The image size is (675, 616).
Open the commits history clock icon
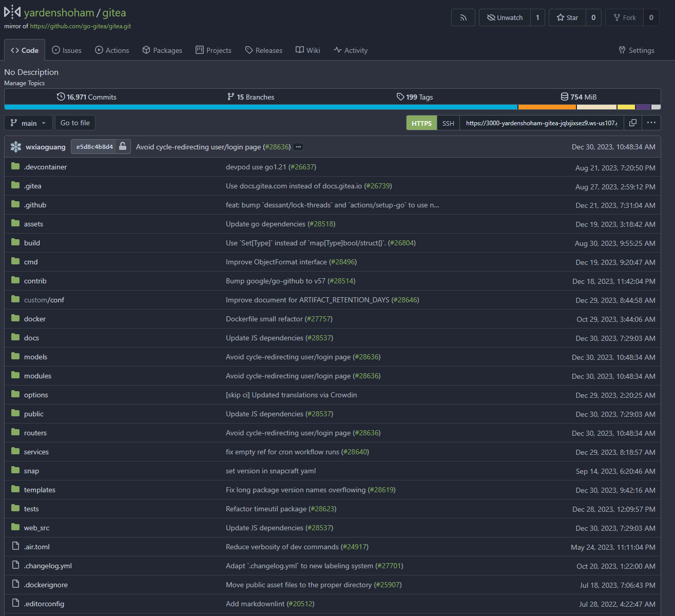point(61,97)
